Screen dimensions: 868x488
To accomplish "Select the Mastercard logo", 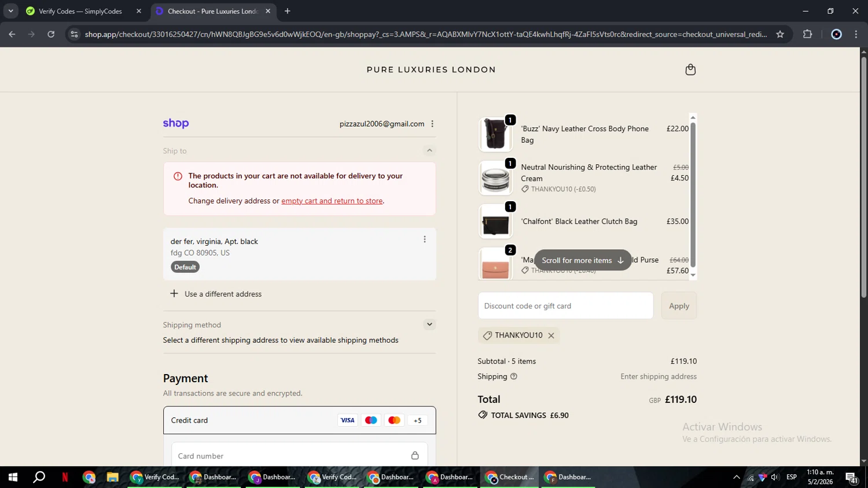I will [394, 420].
